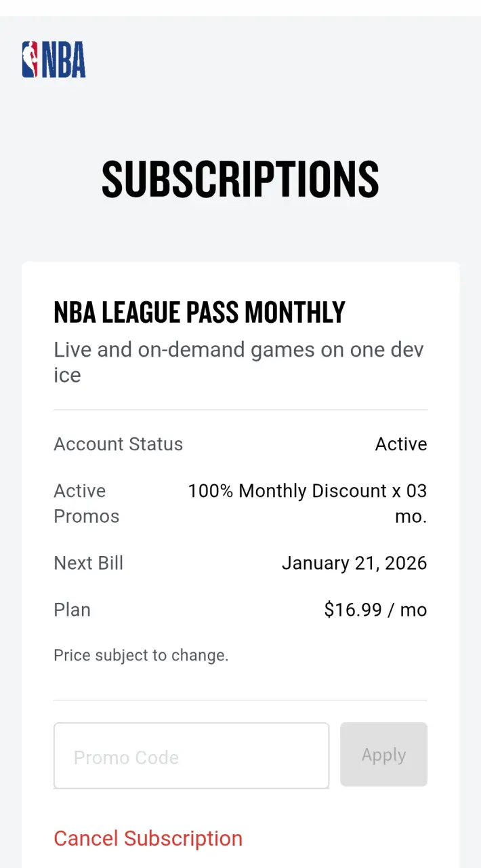Click the Apply promo button

click(x=383, y=755)
